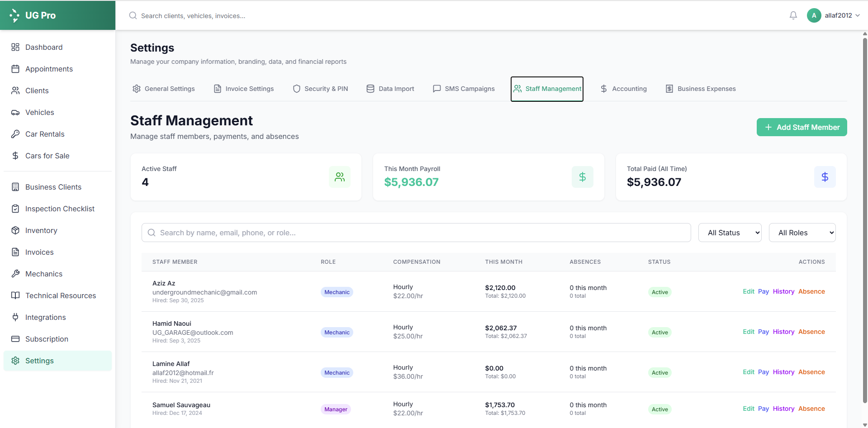The width and height of the screenshot is (868, 428).
Task: Click the staff search input field
Action: pyautogui.click(x=416, y=233)
